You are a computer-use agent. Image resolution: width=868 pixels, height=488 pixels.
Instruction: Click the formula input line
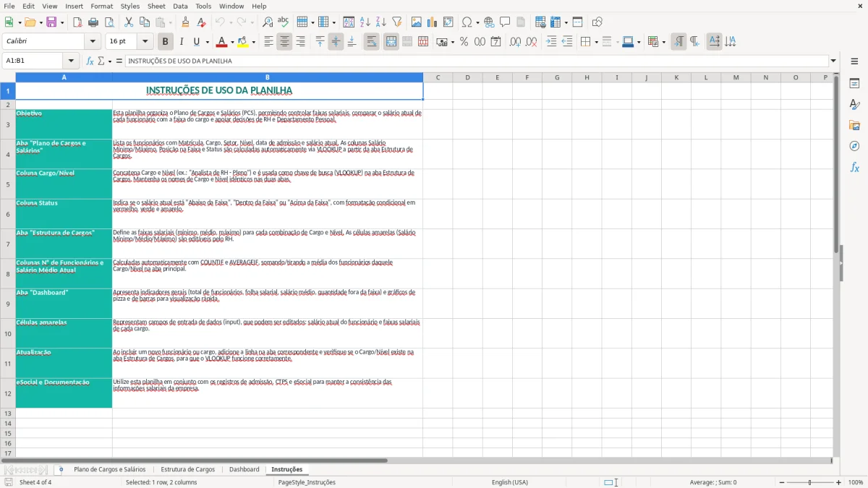(x=476, y=61)
